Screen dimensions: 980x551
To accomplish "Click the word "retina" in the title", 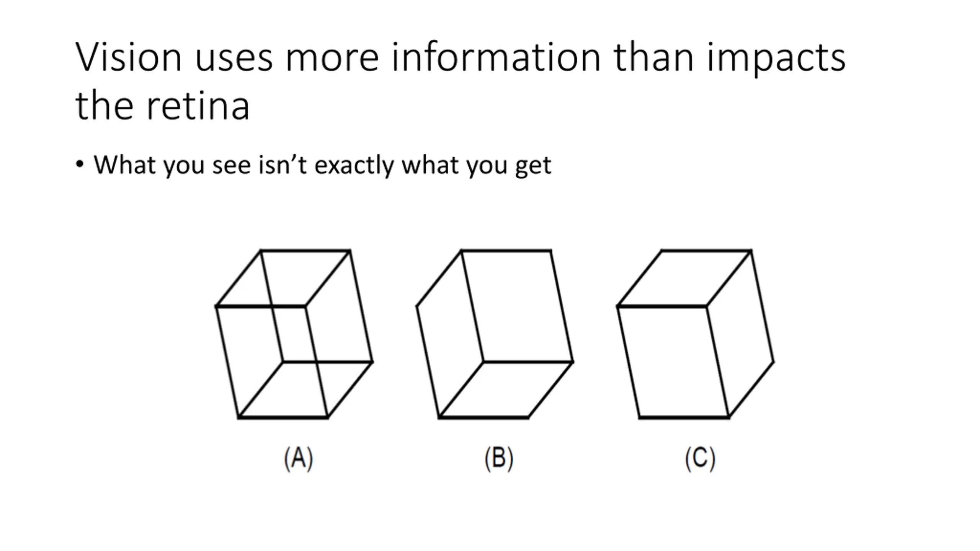I will coord(198,106).
